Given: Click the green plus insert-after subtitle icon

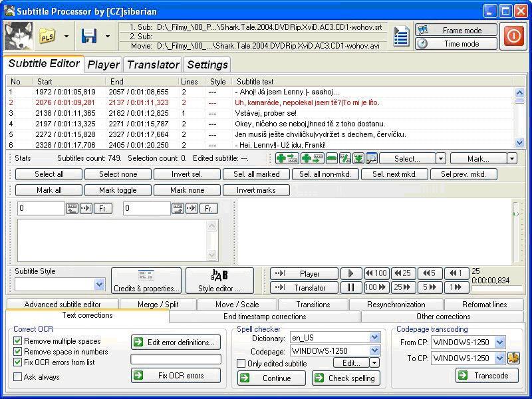Looking at the screenshot, I should pyautogui.click(x=312, y=158).
